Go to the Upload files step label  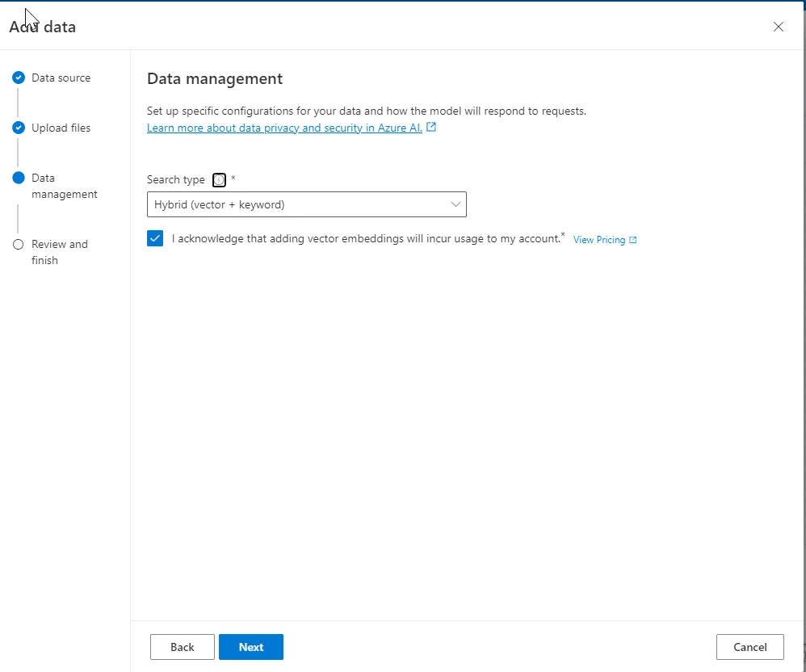61,128
